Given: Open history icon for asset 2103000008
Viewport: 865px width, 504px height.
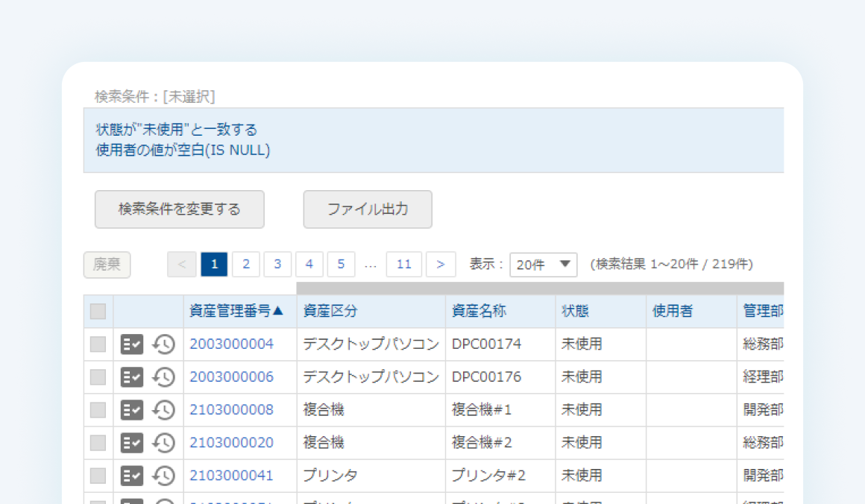Looking at the screenshot, I should (164, 410).
